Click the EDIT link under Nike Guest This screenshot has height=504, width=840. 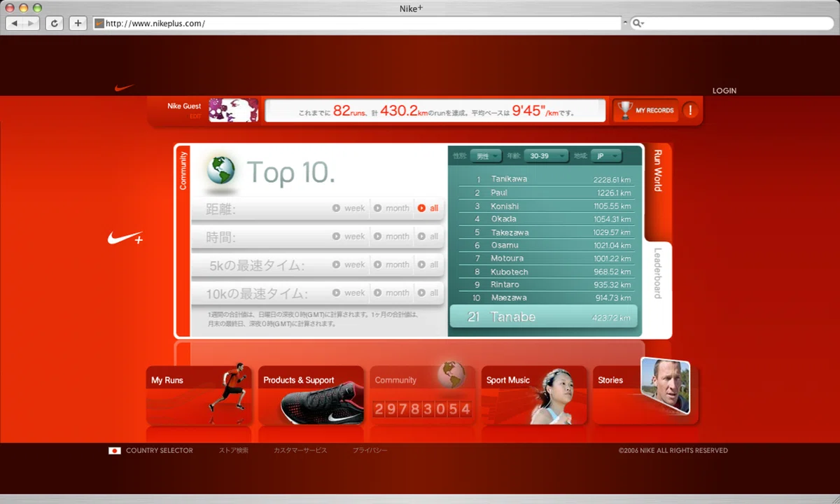click(195, 116)
